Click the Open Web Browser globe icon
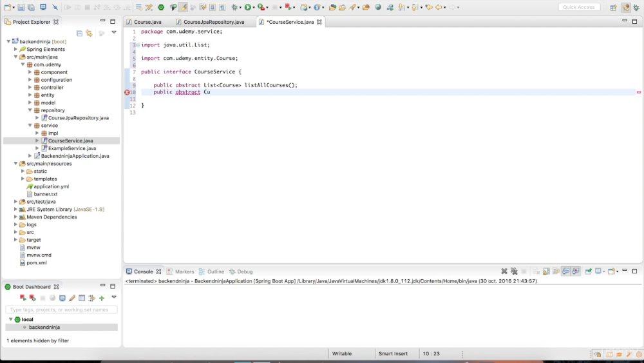This screenshot has width=644, height=363. click(x=378, y=7)
